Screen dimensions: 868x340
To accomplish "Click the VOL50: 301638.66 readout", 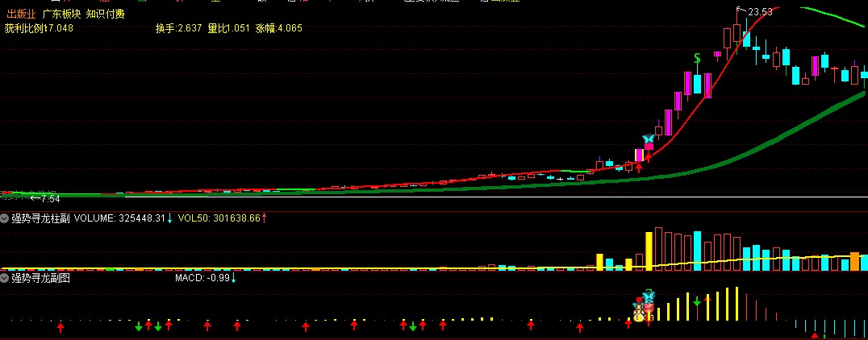I will tap(219, 218).
